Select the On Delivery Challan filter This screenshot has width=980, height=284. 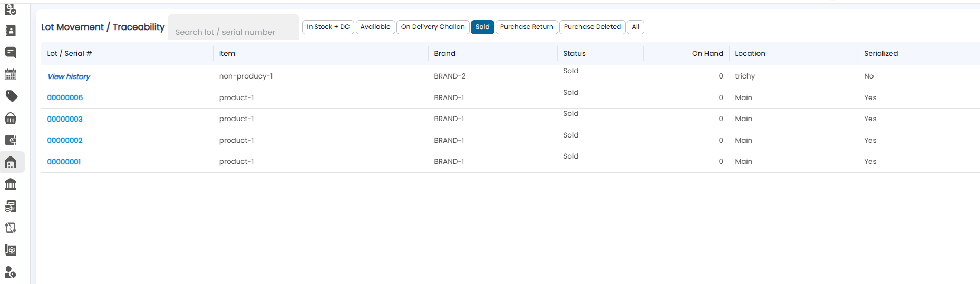(433, 27)
